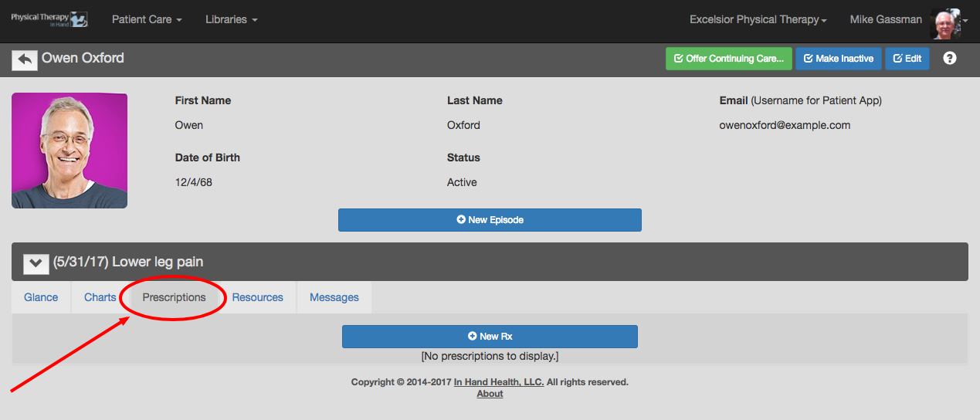Click the Make Inactive button

coord(839,59)
